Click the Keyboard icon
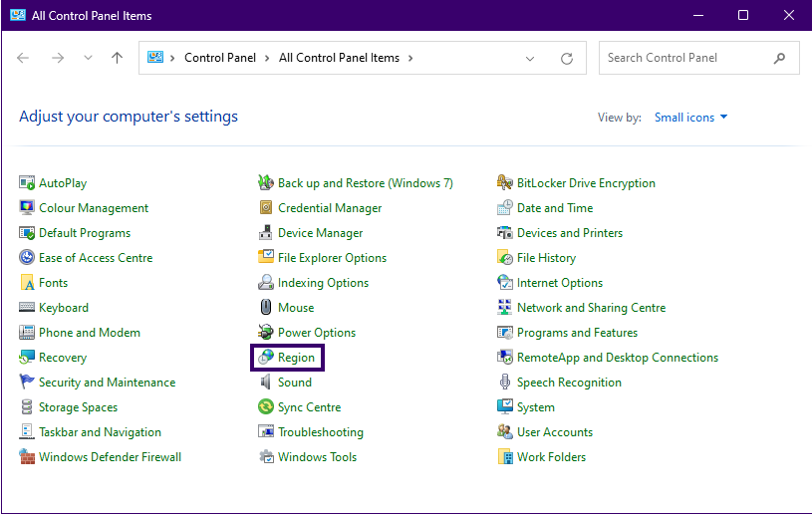 tap(27, 307)
